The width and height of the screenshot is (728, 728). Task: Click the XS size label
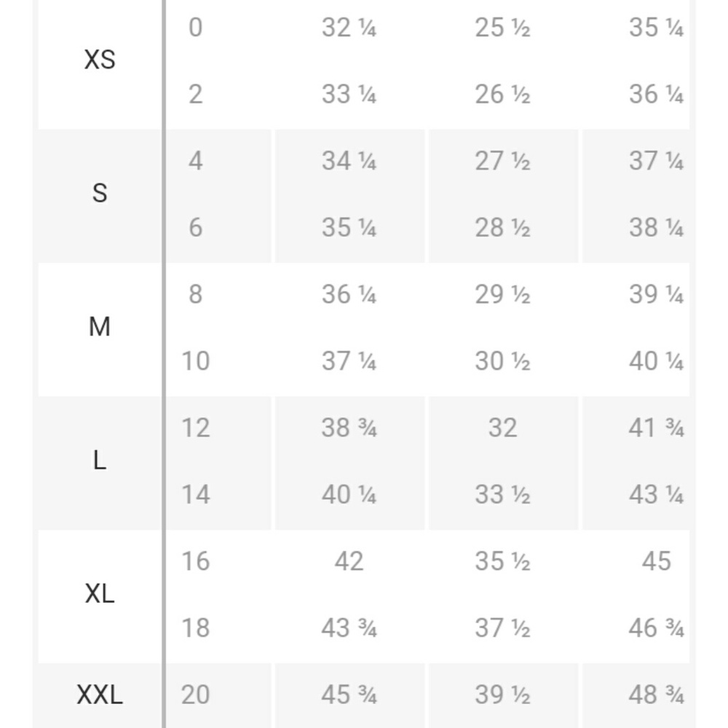tap(99, 60)
